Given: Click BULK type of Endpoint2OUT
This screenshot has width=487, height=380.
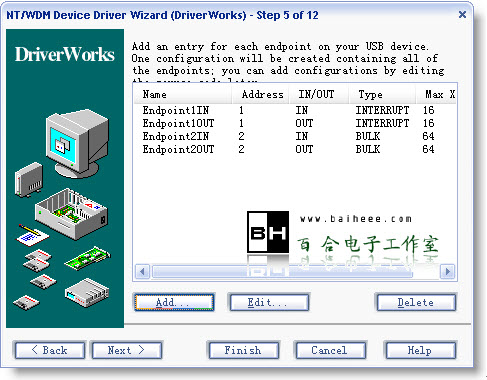Looking at the screenshot, I should point(368,149).
